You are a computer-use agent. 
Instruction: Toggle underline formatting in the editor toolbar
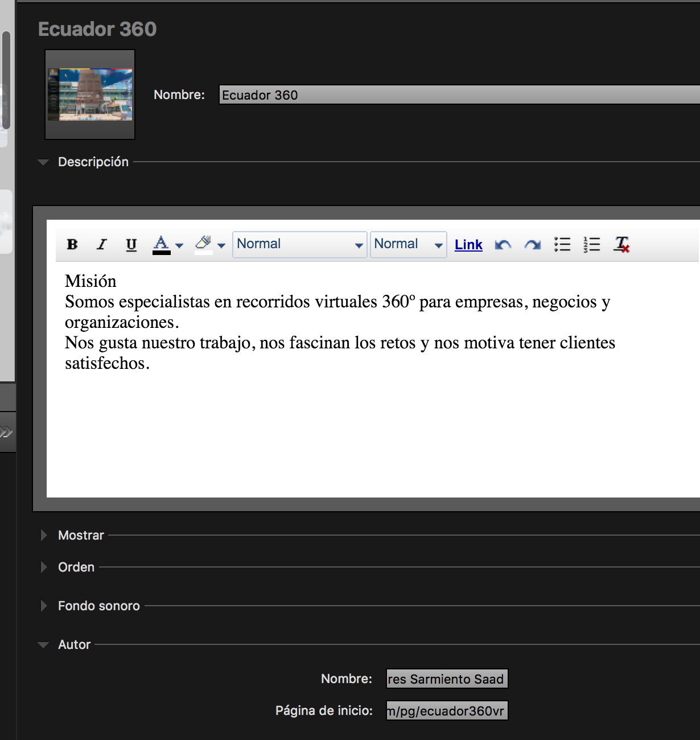point(131,244)
